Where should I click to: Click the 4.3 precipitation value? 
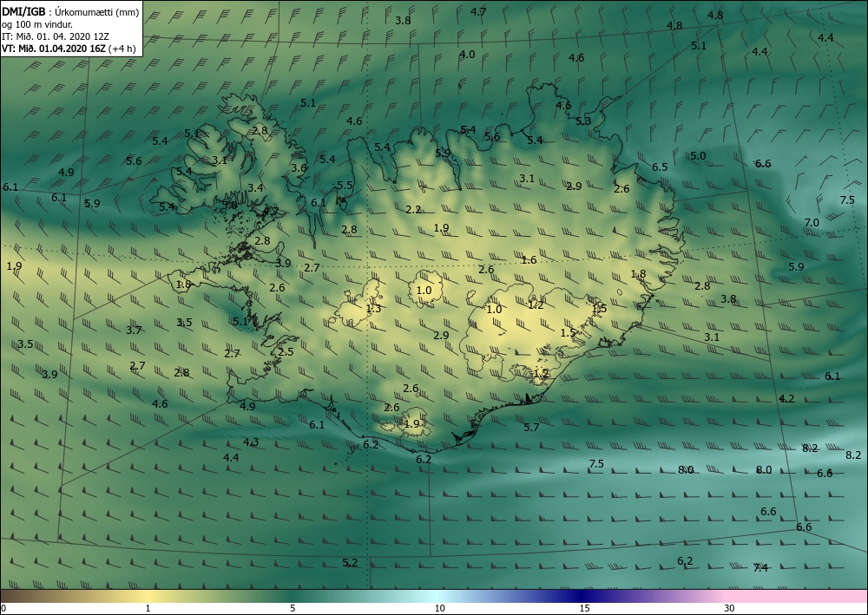tap(252, 442)
